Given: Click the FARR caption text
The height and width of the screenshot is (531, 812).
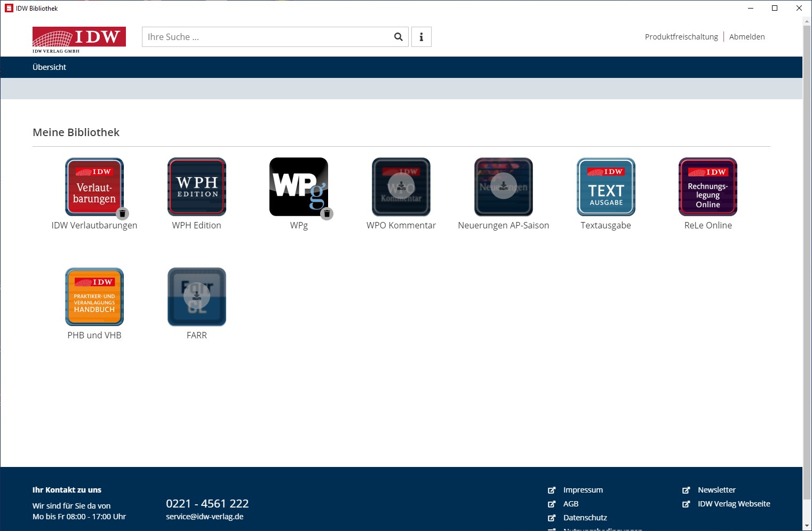Looking at the screenshot, I should pos(197,335).
